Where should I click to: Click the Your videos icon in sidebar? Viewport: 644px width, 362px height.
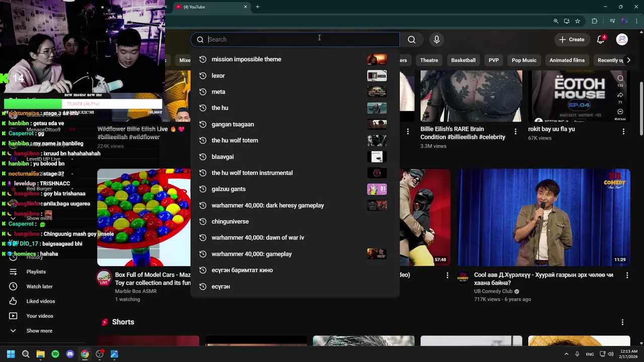pos(13,316)
